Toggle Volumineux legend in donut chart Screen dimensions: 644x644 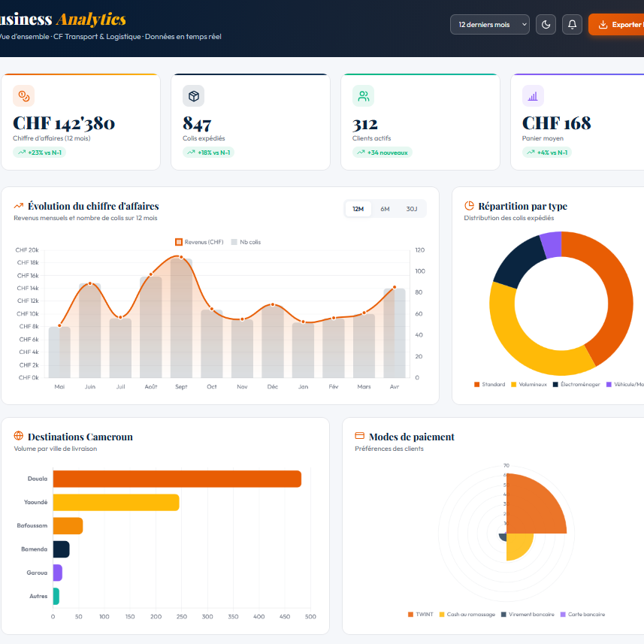pyautogui.click(x=529, y=385)
